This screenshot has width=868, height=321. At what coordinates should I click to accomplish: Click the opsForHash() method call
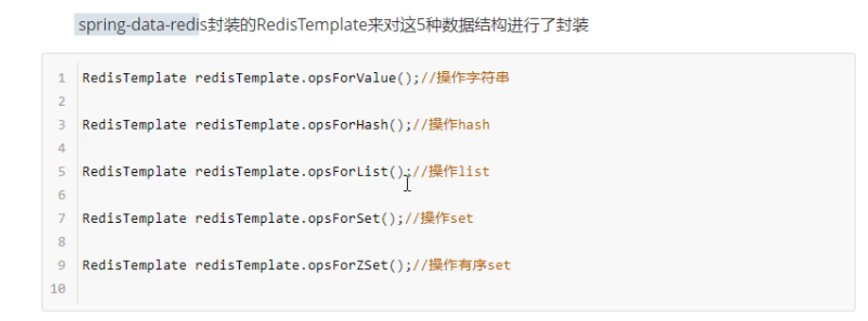pos(356,125)
